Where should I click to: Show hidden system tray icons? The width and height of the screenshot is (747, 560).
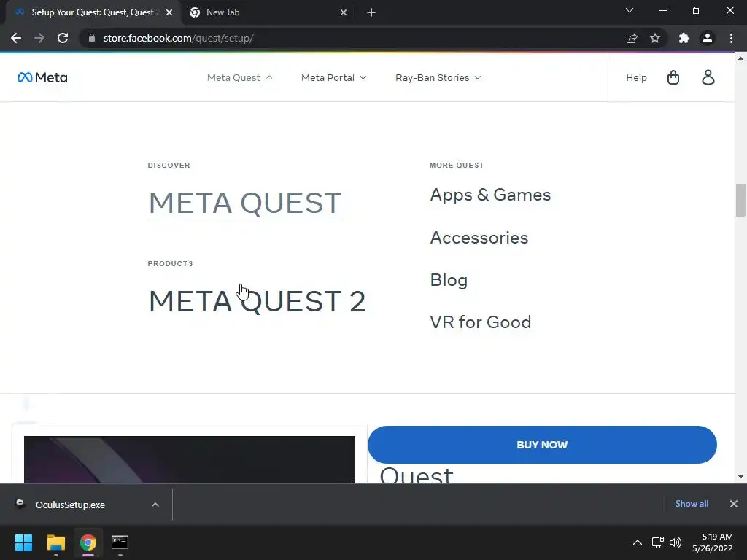638,542
